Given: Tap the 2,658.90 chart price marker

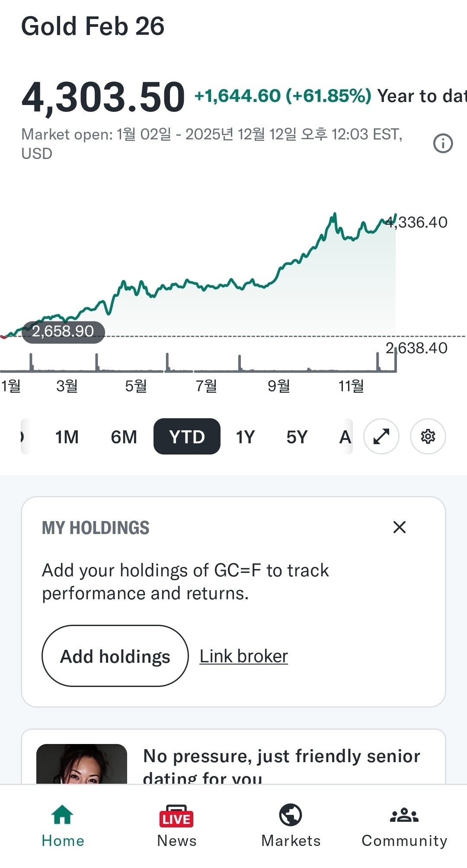Looking at the screenshot, I should click(x=63, y=332).
